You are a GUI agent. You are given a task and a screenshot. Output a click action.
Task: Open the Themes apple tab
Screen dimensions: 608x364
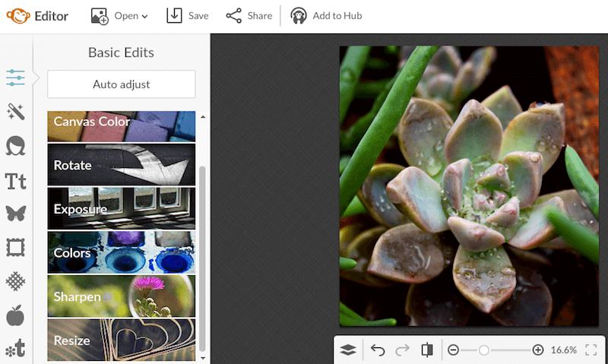coord(15,315)
